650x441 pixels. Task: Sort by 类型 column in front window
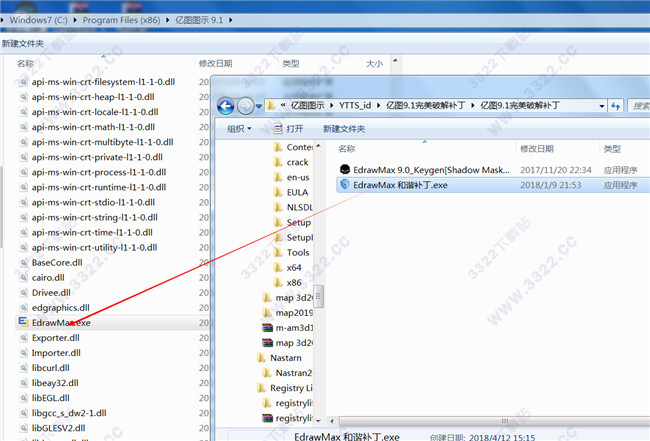612,149
